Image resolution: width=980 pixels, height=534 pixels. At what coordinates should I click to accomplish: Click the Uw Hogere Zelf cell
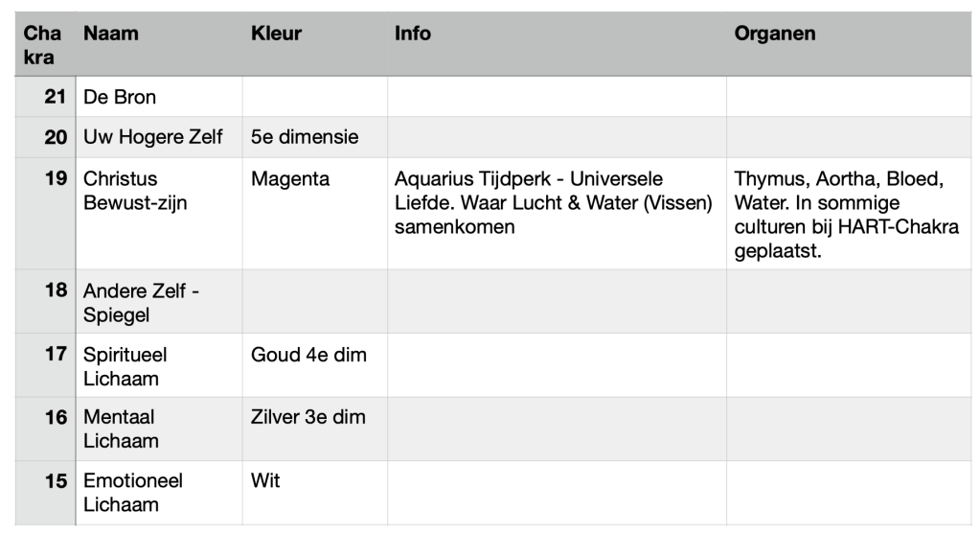[153, 137]
